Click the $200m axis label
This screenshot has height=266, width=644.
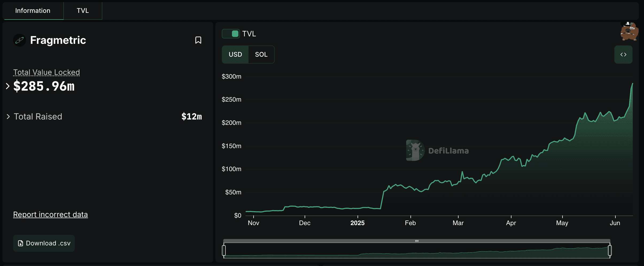[x=231, y=123]
